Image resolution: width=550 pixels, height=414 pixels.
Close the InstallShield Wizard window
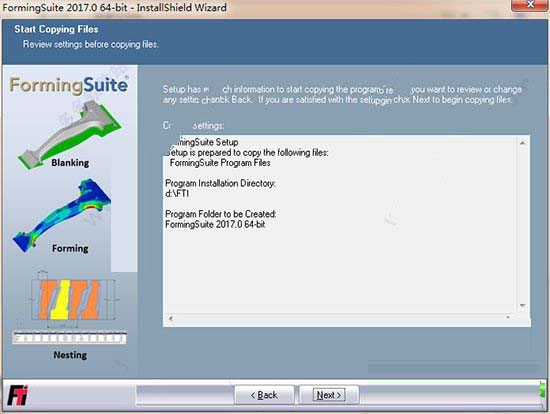(530, 5)
